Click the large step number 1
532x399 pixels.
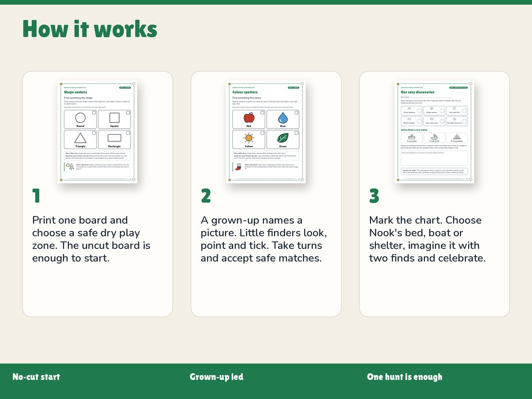pos(36,196)
